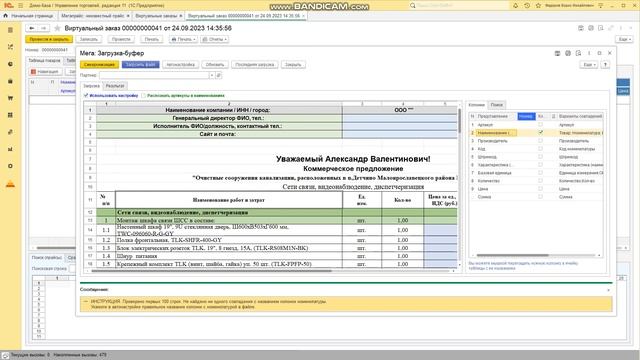Open the Еще dropdown in Мега dialog
640x360 pixels.
(x=589, y=64)
